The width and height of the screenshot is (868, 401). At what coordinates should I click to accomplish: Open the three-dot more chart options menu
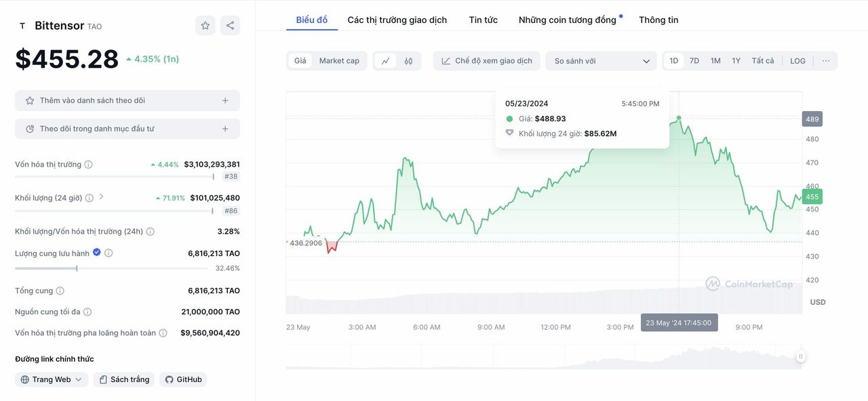tap(826, 61)
